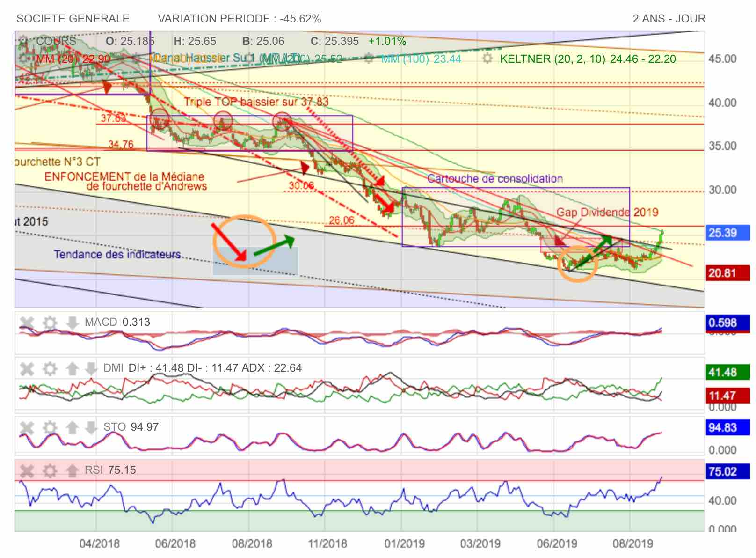Open settings gear next to COURS
Viewport: 756px width, 558px height.
tap(24, 41)
